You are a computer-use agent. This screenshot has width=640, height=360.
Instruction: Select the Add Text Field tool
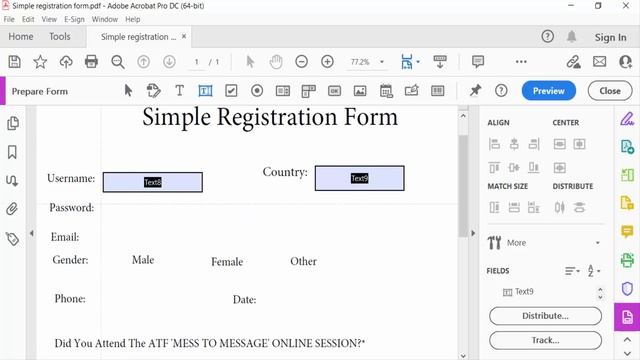pos(205,91)
